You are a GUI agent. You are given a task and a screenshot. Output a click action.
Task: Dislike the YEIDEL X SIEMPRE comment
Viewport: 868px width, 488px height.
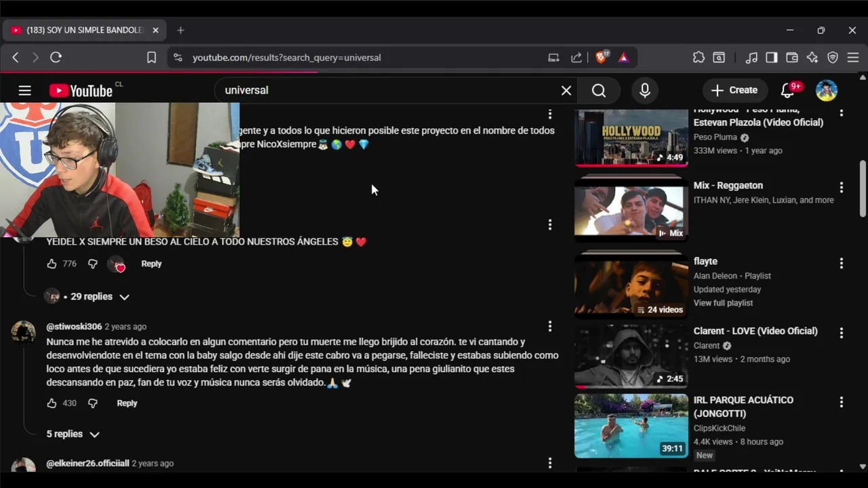click(x=93, y=264)
